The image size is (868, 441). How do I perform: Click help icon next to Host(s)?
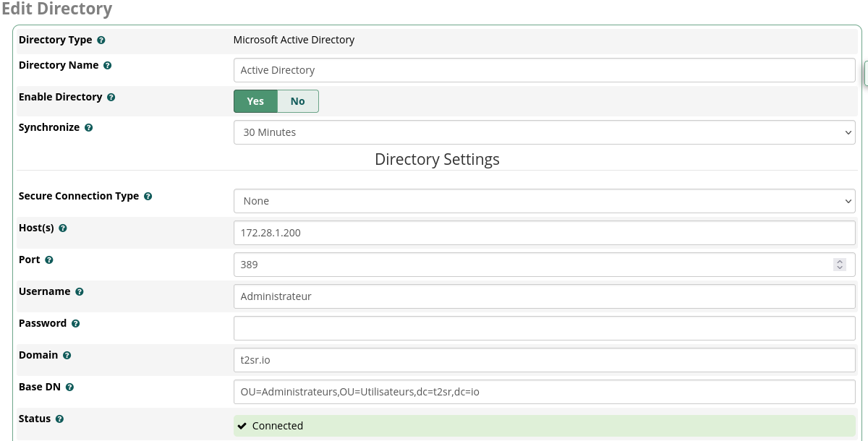[63, 228]
